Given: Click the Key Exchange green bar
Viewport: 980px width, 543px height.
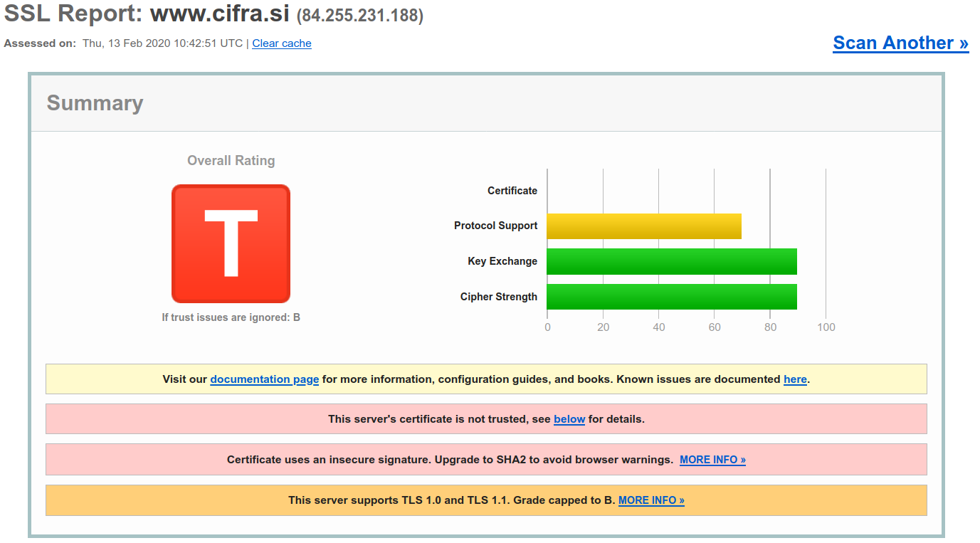Looking at the screenshot, I should (x=672, y=261).
